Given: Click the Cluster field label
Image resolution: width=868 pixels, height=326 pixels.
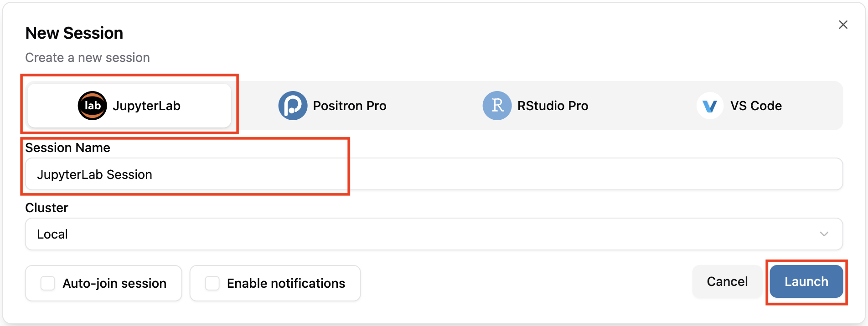Looking at the screenshot, I should click(x=46, y=208).
